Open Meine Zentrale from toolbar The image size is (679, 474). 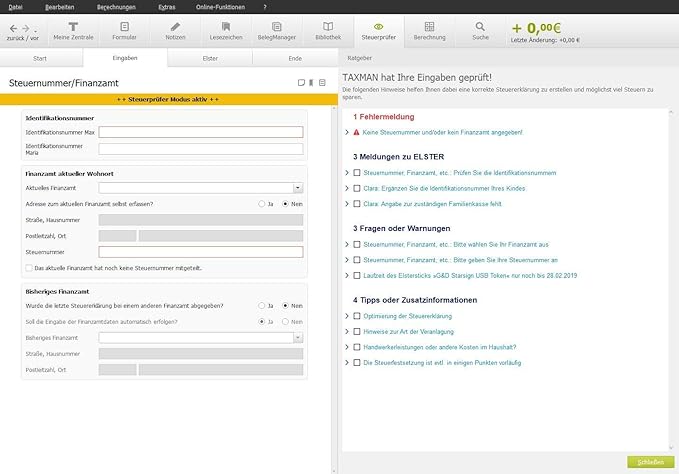coord(74,29)
